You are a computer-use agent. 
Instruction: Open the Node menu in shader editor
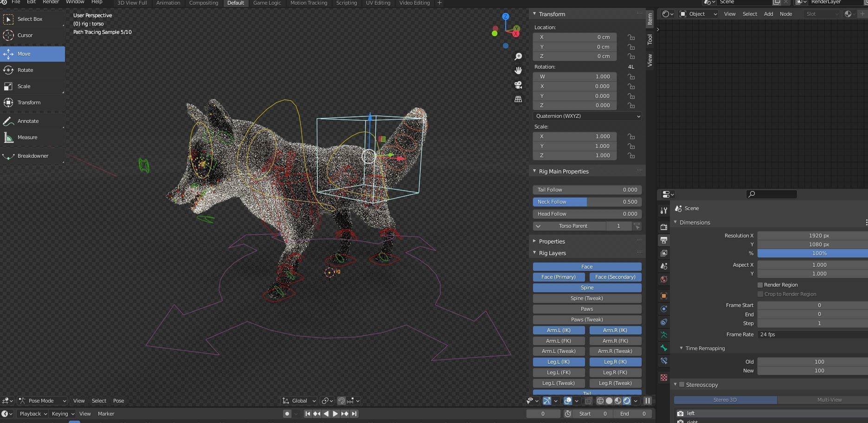(786, 14)
